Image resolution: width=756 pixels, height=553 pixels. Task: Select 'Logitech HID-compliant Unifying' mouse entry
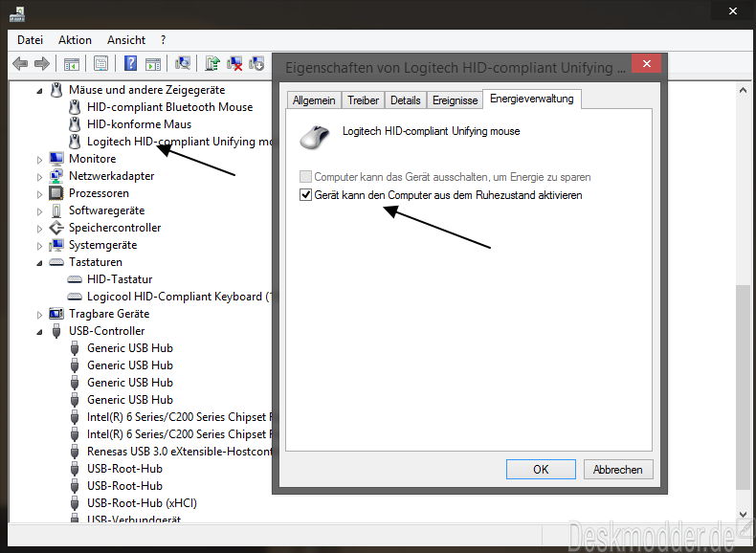click(x=179, y=142)
